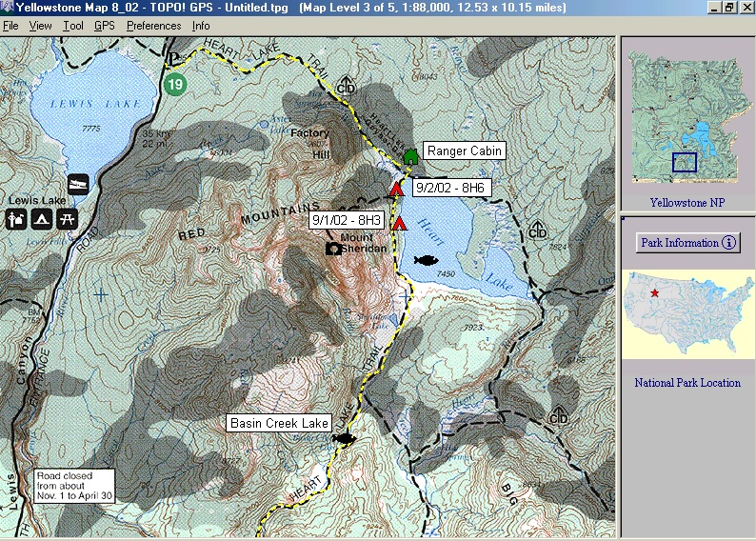Click the fish icon at Basin Creek Lake
Screen dimensions: 756x541
[344, 438]
